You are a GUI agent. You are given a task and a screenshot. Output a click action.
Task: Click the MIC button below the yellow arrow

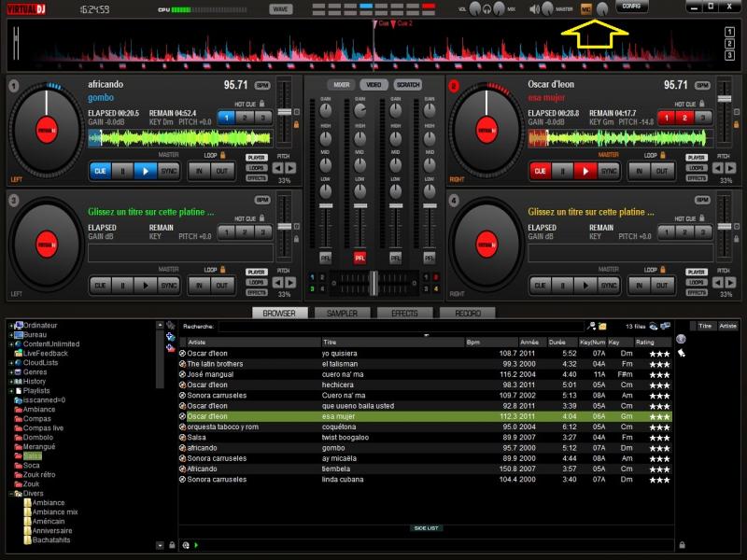pyautogui.click(x=586, y=7)
